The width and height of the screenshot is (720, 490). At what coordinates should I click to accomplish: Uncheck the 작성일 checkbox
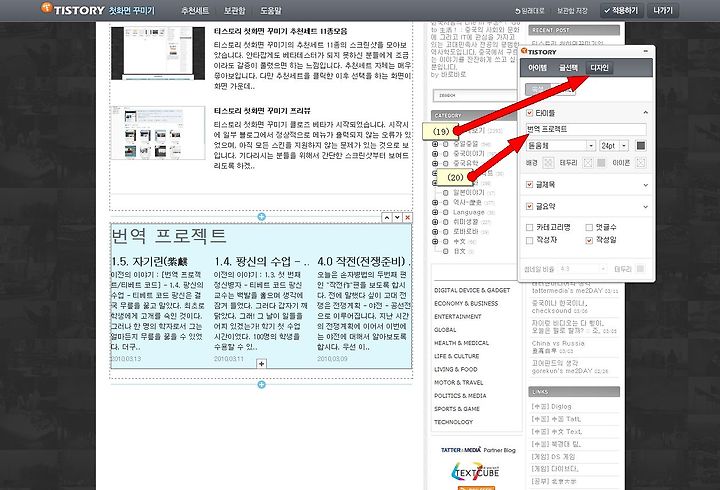589,240
